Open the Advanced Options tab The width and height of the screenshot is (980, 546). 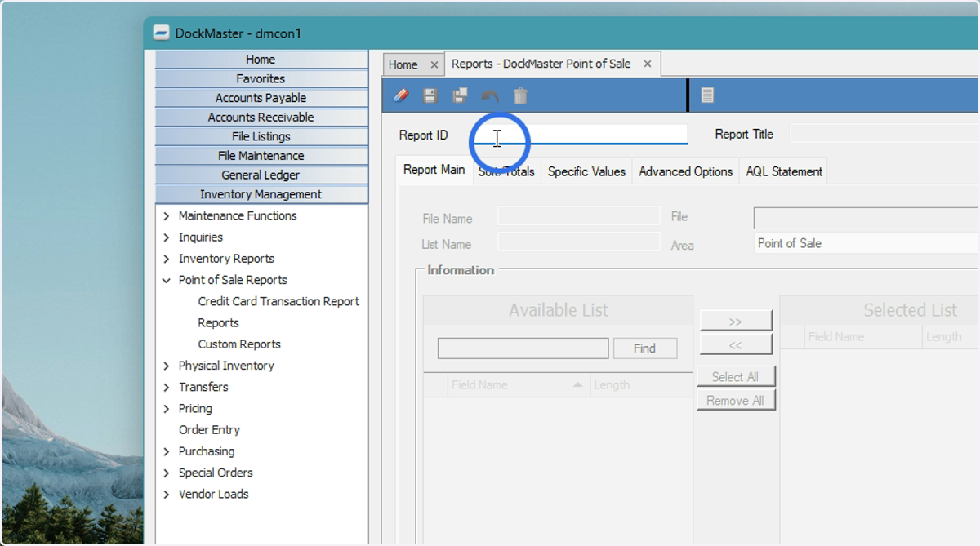(x=686, y=171)
